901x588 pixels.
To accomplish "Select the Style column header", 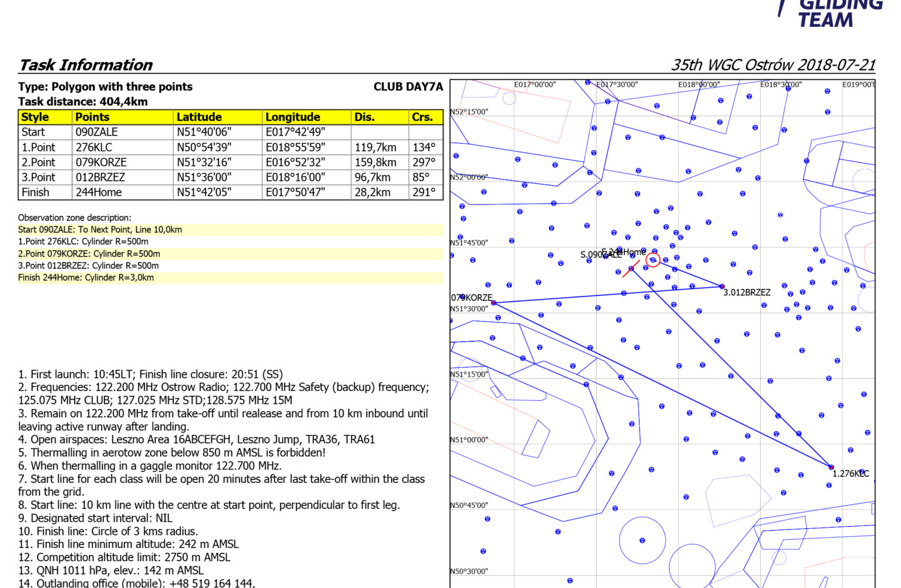I will coord(35,117).
